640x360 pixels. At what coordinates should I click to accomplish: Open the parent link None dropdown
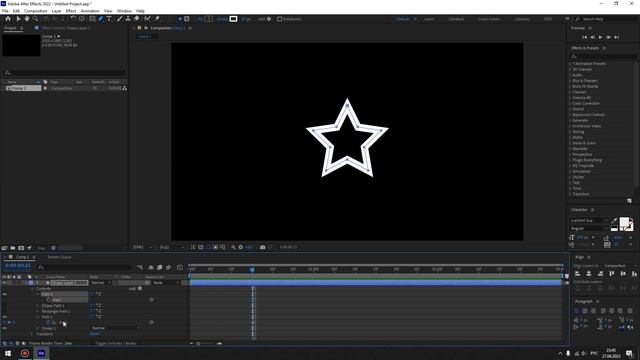pos(166,282)
